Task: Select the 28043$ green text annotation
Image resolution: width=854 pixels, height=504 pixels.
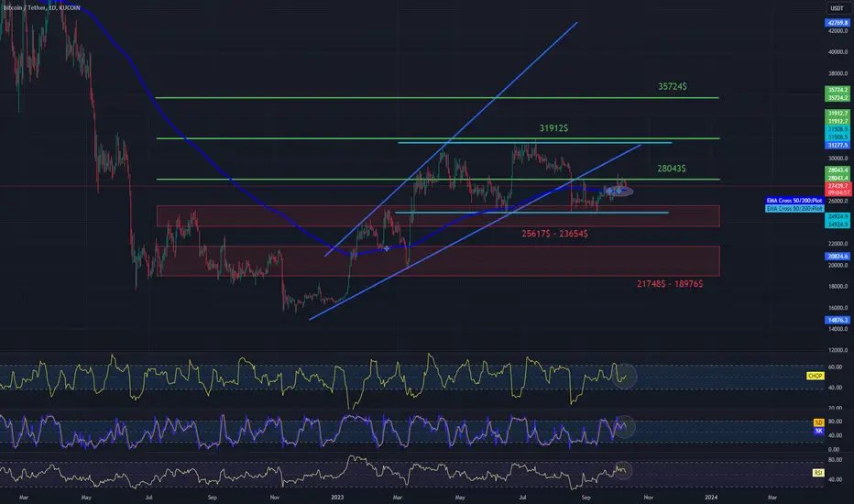Action: tap(671, 169)
